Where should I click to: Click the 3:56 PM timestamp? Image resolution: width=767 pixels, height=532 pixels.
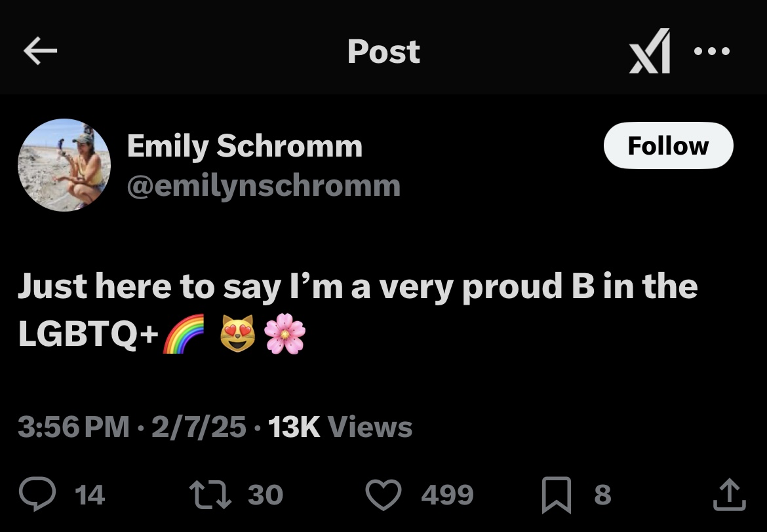[x=73, y=427]
